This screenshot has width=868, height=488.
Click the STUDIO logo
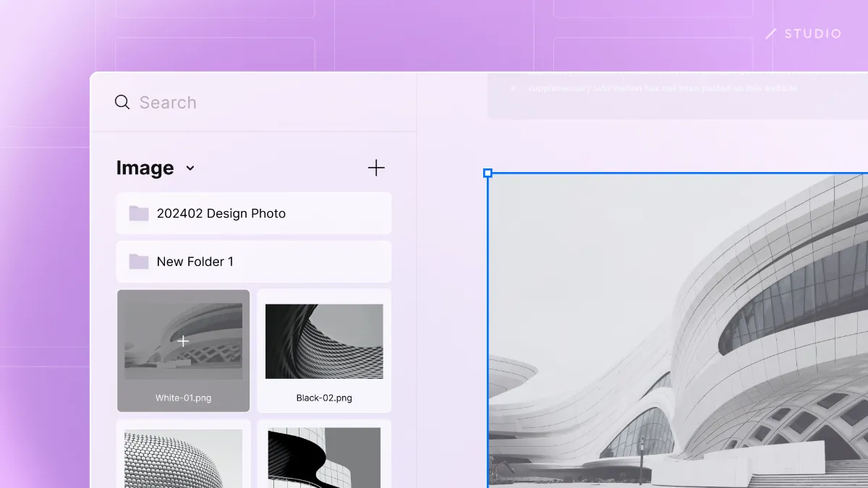(804, 33)
